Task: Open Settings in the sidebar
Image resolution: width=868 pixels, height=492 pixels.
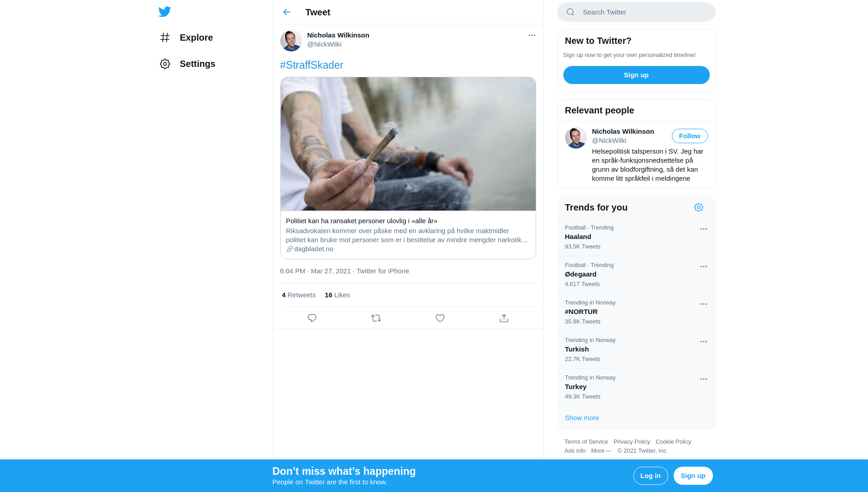Action: (x=187, y=64)
